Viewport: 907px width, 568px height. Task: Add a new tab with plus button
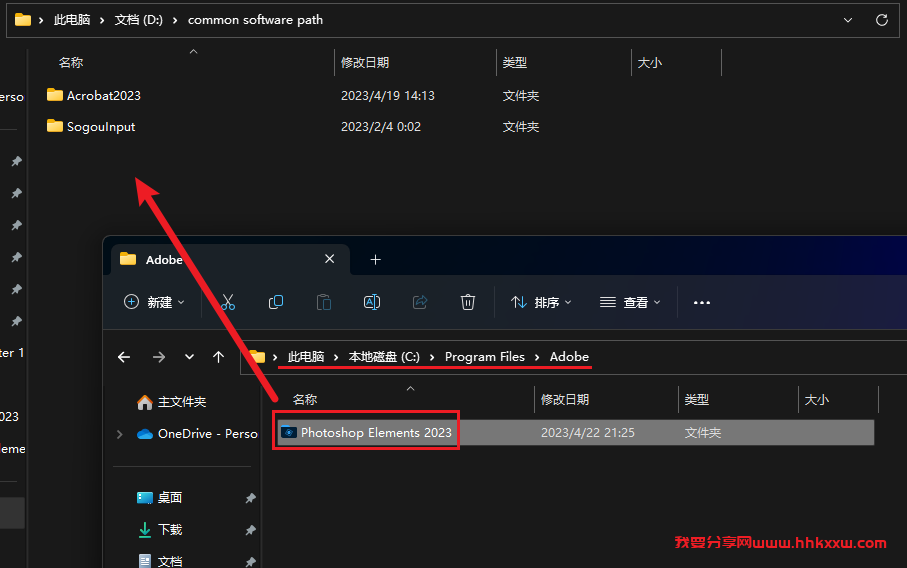point(375,260)
